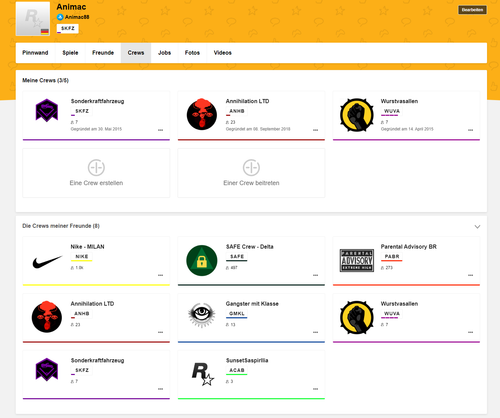Click the Eine Crew erstellen label
The height and width of the screenshot is (418, 500).
pos(96,183)
